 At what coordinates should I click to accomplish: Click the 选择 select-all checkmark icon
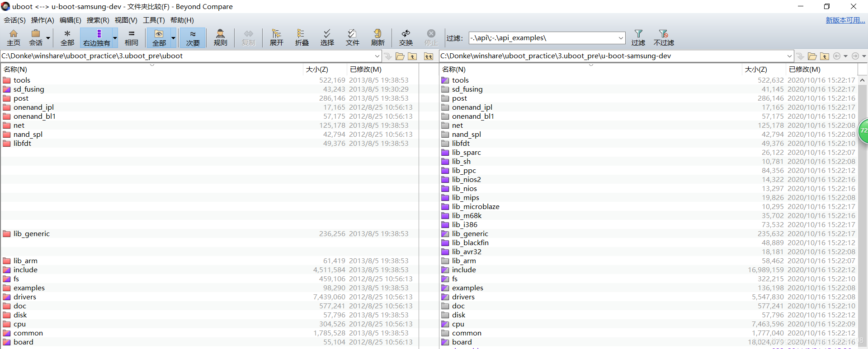(327, 37)
